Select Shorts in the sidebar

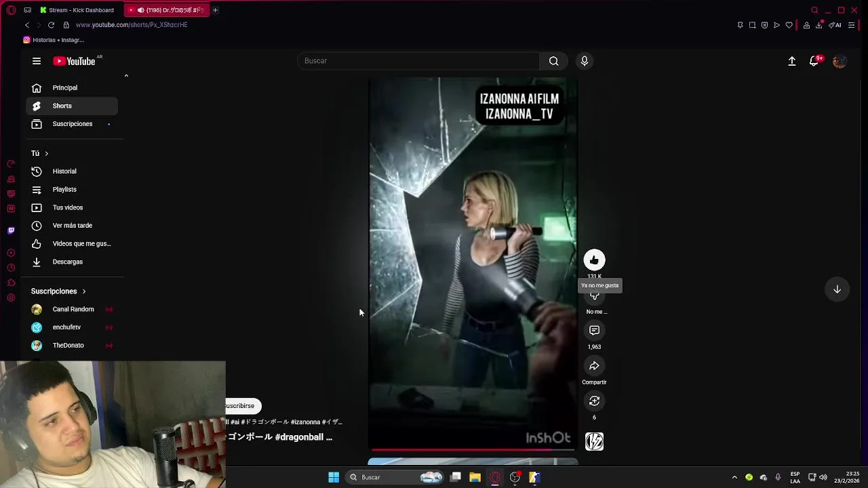[72, 106]
